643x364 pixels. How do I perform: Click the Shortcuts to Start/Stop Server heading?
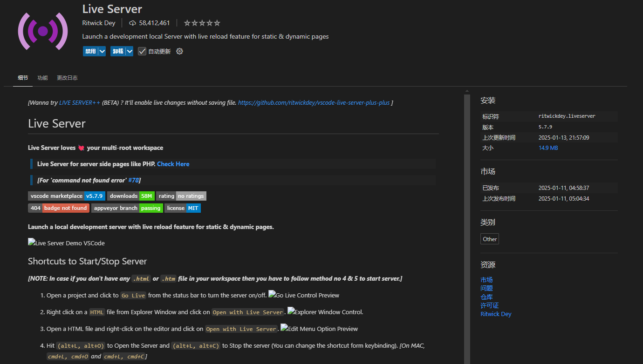pyautogui.click(x=87, y=261)
